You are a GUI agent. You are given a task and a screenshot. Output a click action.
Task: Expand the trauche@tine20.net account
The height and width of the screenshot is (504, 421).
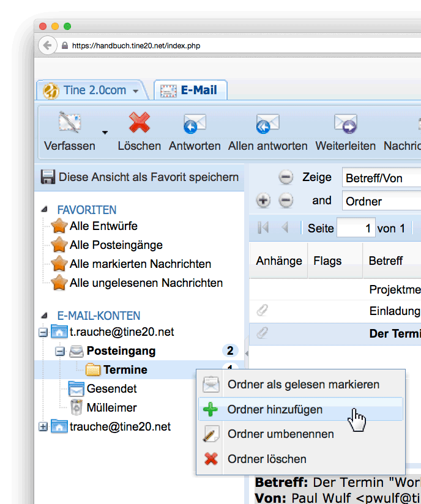[43, 427]
